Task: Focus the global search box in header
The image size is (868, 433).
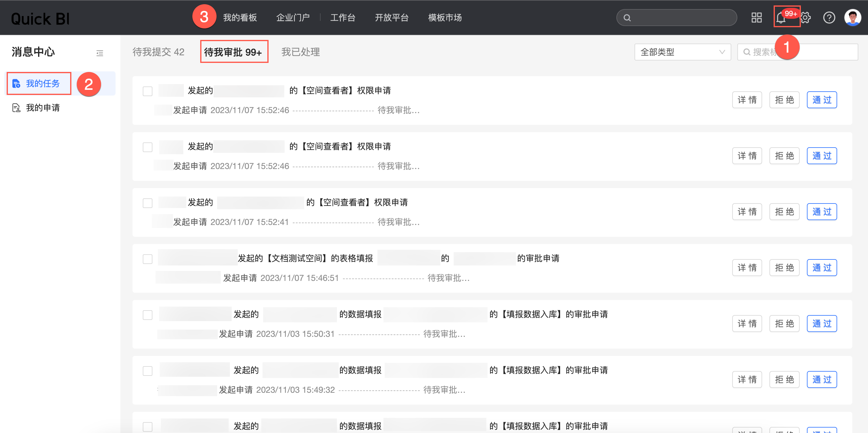Action: pyautogui.click(x=677, y=18)
